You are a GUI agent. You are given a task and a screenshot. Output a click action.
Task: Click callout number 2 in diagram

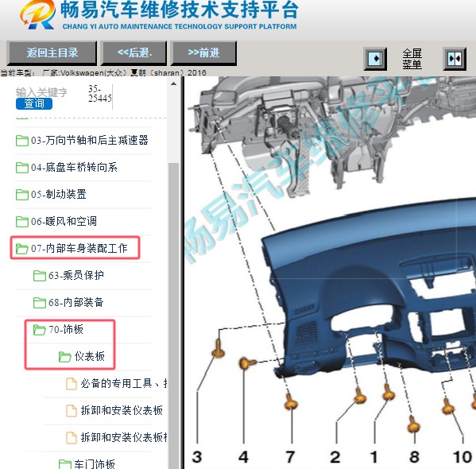click(335, 456)
